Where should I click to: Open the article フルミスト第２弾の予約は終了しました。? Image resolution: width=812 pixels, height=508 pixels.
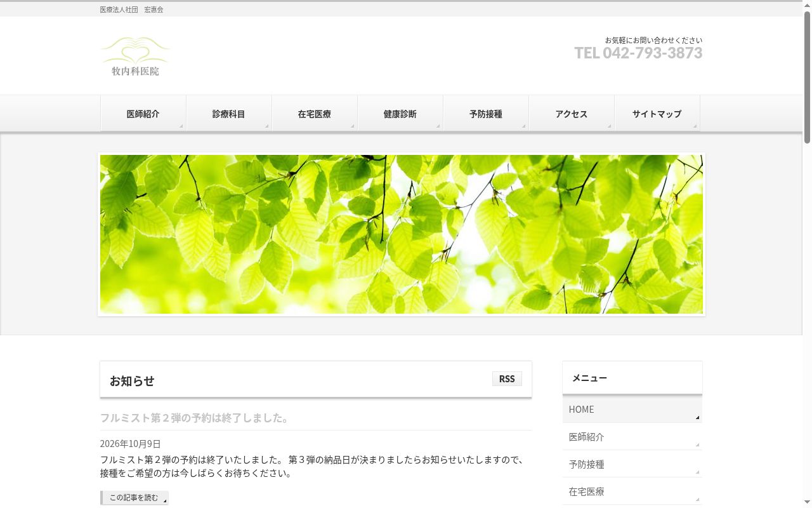(x=195, y=418)
